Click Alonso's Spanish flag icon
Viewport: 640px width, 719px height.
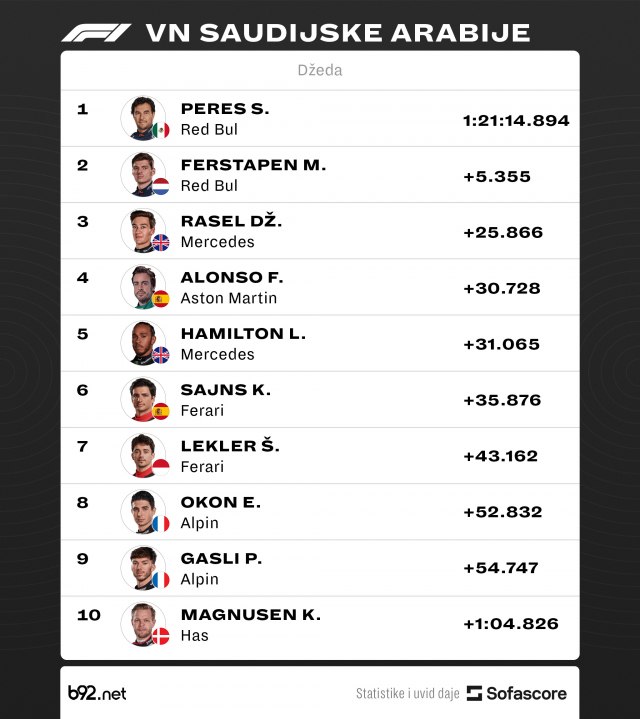click(161, 298)
